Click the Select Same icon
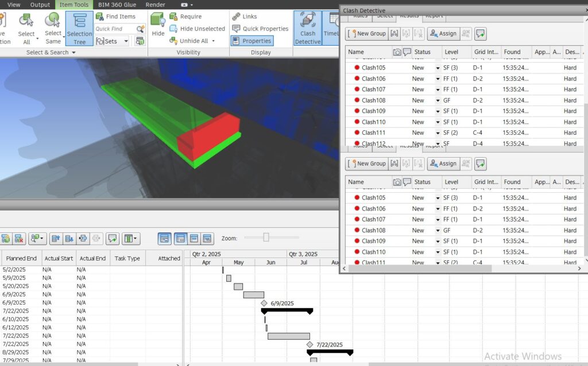This screenshot has height=366, width=588. pos(53,28)
